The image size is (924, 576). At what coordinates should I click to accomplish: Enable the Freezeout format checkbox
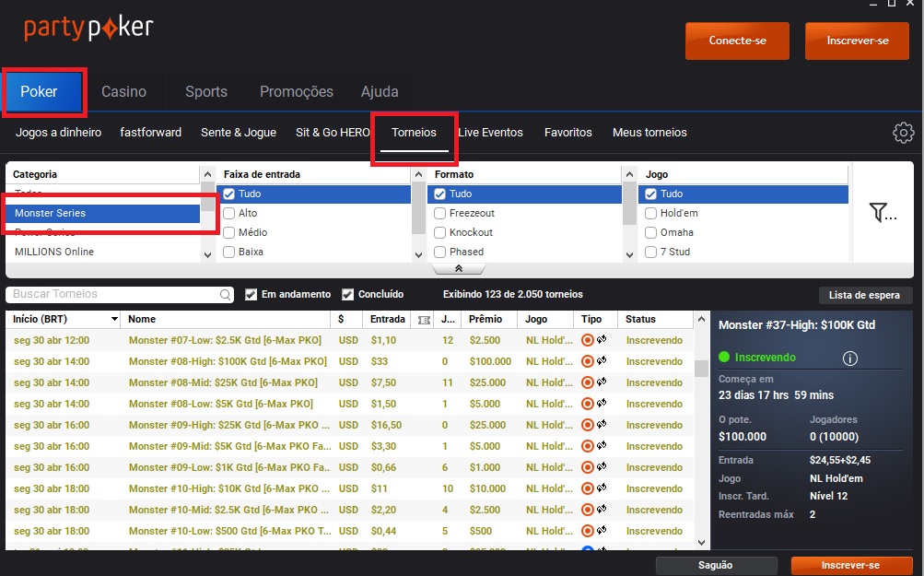439,214
